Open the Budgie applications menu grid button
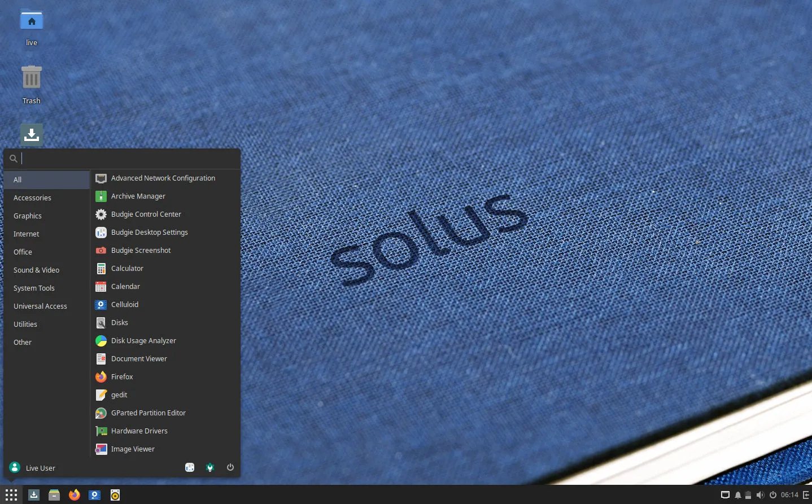 [x=11, y=495]
